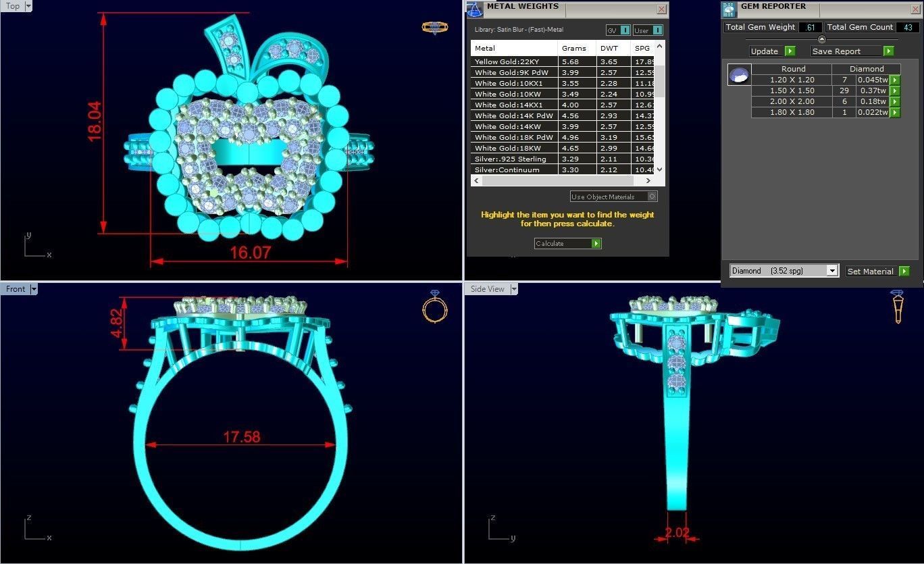The width and height of the screenshot is (924, 564).
Task: Select the 16.07 width dimension in Top view
Action: coord(250,253)
